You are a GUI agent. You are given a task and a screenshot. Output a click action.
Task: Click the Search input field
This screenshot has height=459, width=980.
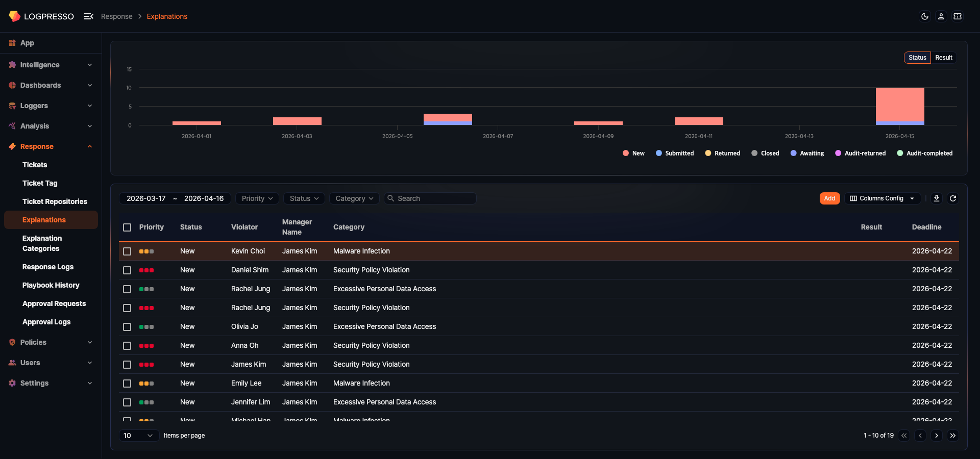(x=434, y=198)
